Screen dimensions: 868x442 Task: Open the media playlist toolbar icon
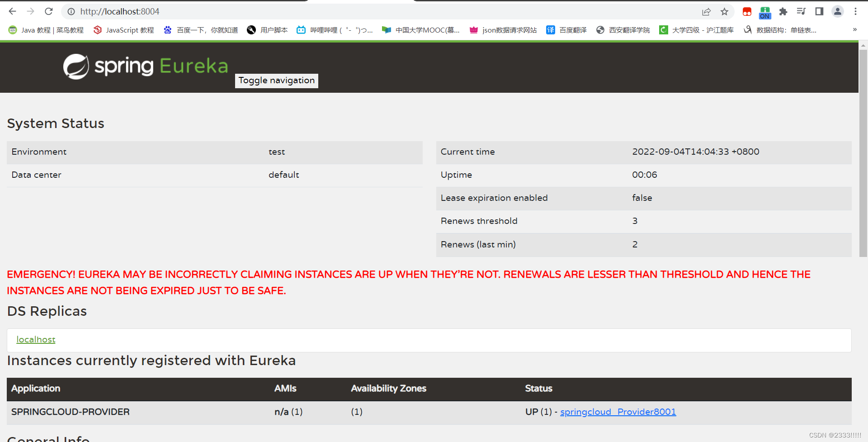coord(801,12)
